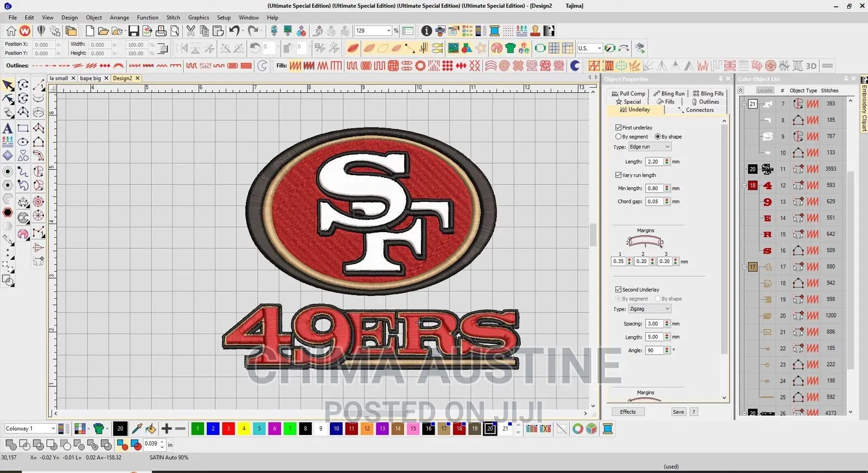
Task: Select green color swatch number 1
Action: point(197,429)
